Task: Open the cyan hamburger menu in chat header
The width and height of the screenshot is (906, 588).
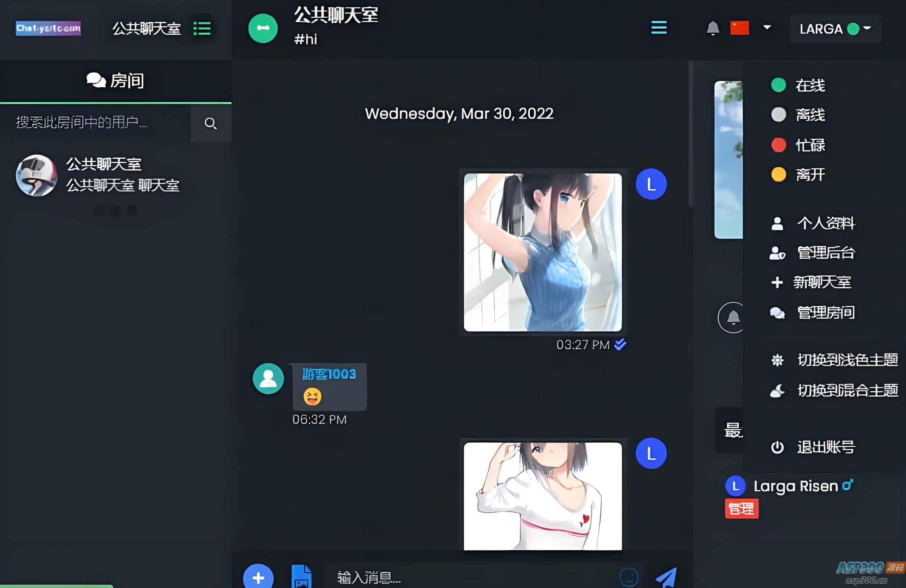Action: (x=659, y=27)
